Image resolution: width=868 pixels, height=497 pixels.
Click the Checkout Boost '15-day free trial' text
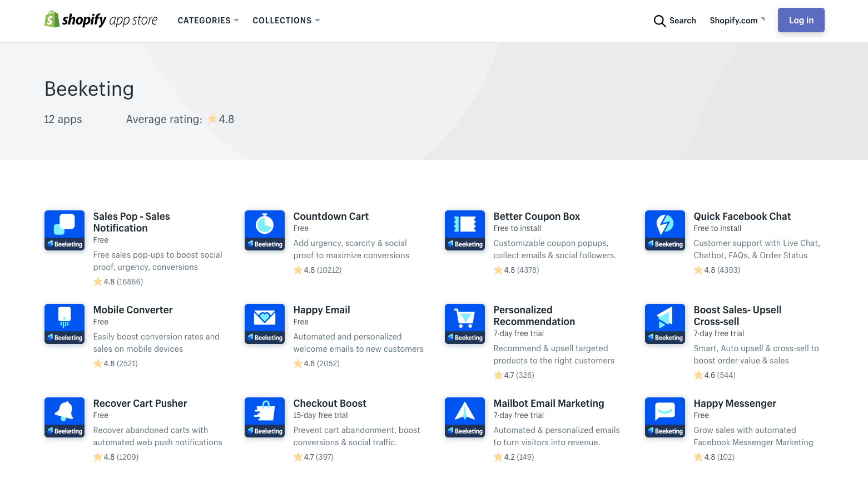pyautogui.click(x=321, y=415)
